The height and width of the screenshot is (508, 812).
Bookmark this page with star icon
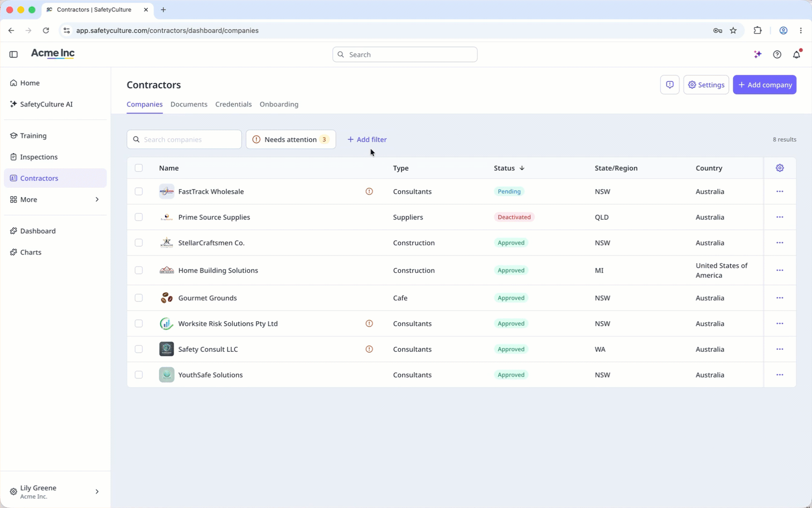pyautogui.click(x=733, y=30)
